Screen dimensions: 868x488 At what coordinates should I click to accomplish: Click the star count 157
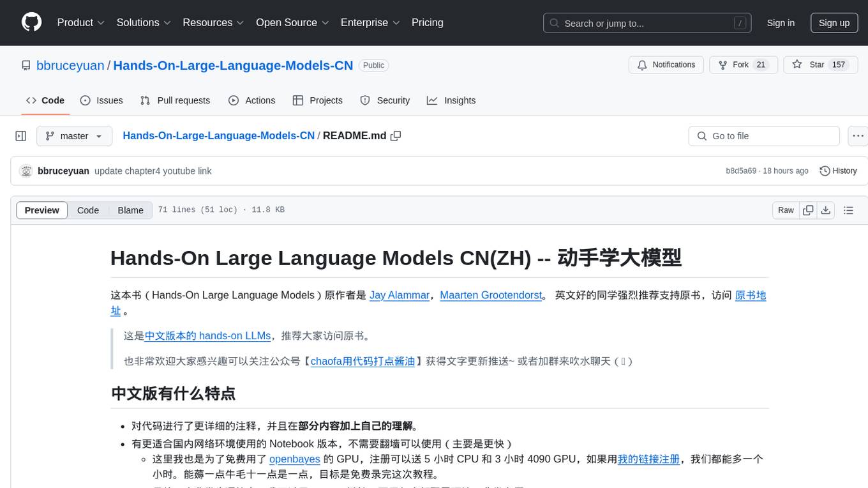[x=839, y=65]
